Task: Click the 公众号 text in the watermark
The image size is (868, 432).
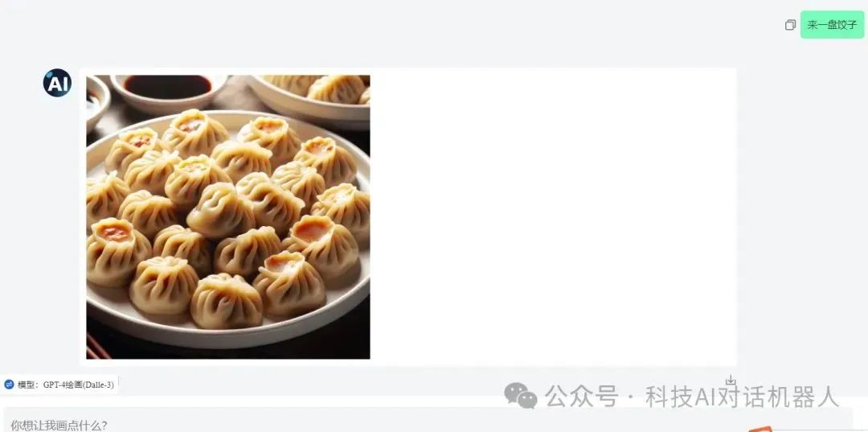Action: (581, 397)
